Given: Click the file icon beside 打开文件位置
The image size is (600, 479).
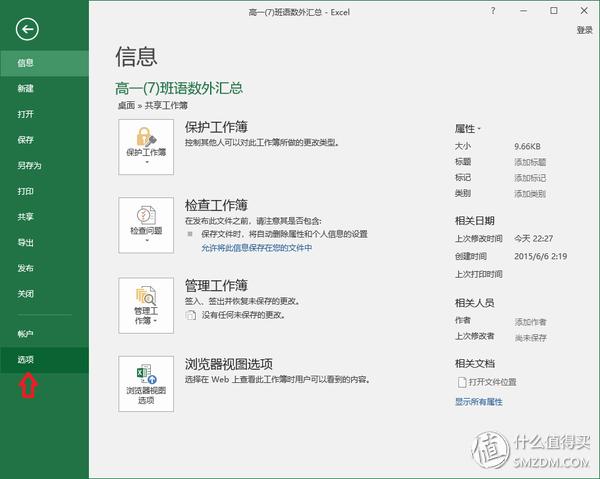Looking at the screenshot, I should [x=462, y=382].
